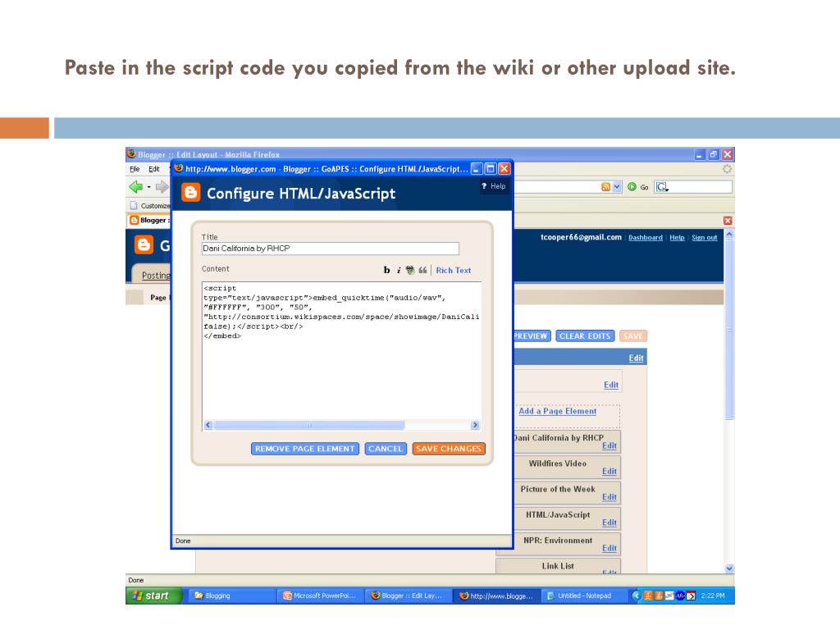Click the Sign out link
Screen dimensions: 840x630
pyautogui.click(x=705, y=237)
